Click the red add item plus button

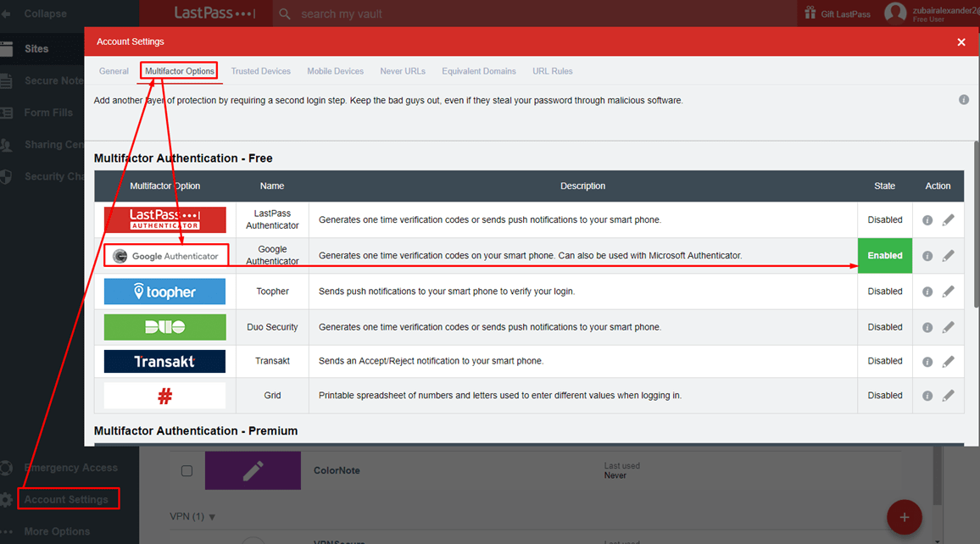[904, 517]
